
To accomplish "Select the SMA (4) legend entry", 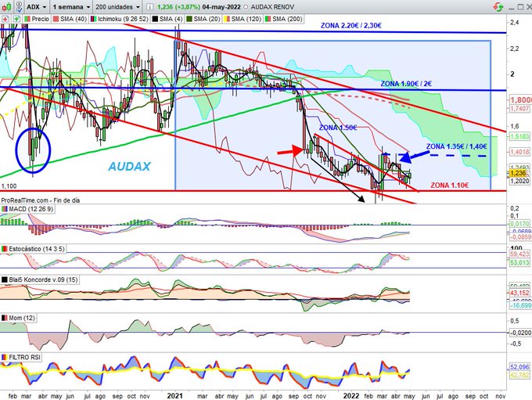I will coord(167,19).
